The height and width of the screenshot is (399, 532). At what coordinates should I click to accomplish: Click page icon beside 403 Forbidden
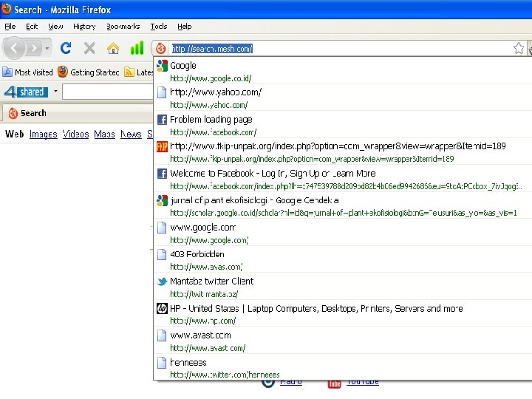point(162,254)
